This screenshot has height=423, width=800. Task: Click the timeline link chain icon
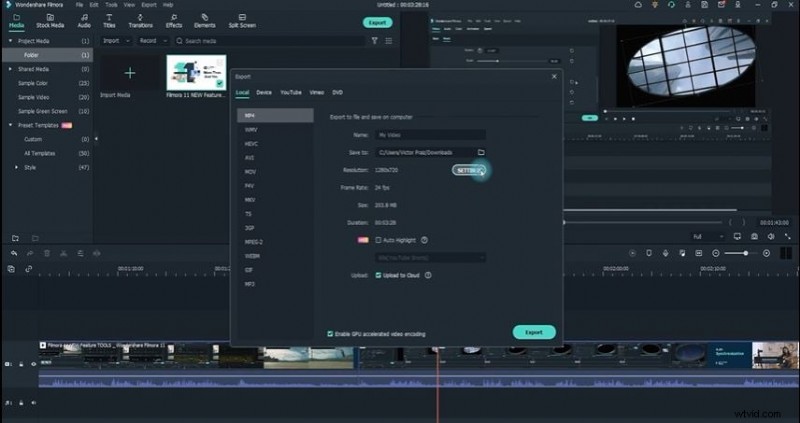click(x=29, y=269)
